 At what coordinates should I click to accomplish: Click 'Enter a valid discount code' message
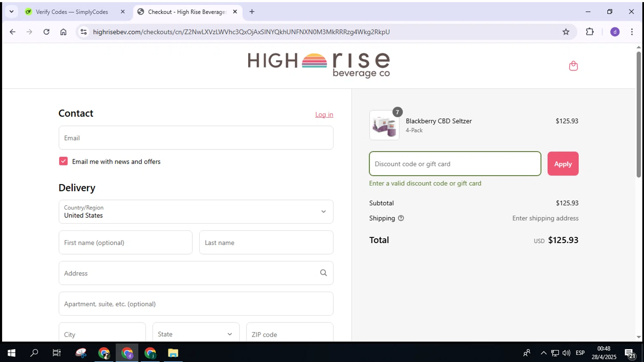pyautogui.click(x=425, y=183)
